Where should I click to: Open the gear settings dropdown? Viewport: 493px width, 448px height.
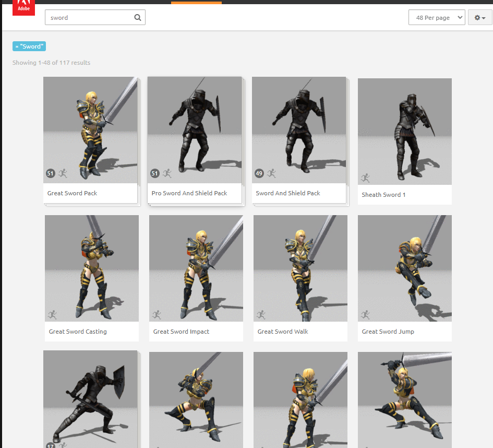(x=480, y=17)
